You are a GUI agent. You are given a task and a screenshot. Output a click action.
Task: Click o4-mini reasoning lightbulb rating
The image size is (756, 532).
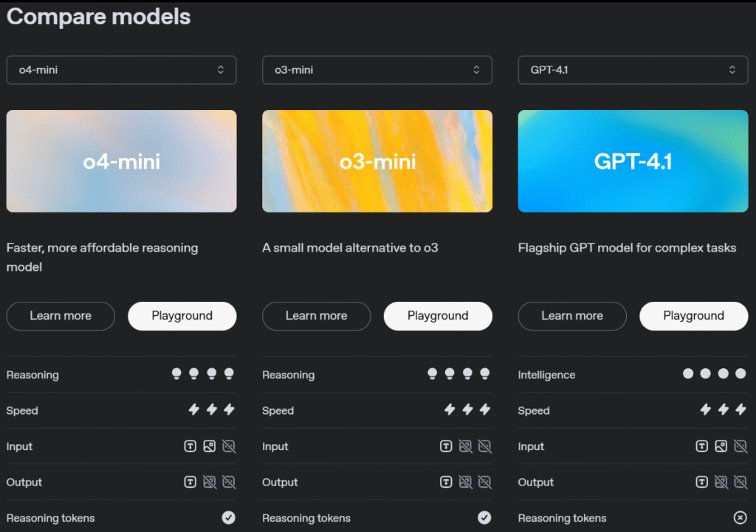[x=203, y=374]
